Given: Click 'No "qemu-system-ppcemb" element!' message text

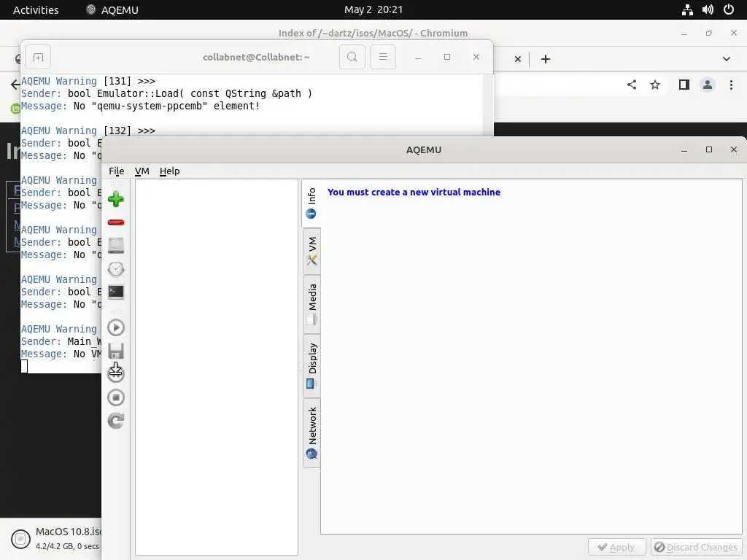Looking at the screenshot, I should click(167, 106).
